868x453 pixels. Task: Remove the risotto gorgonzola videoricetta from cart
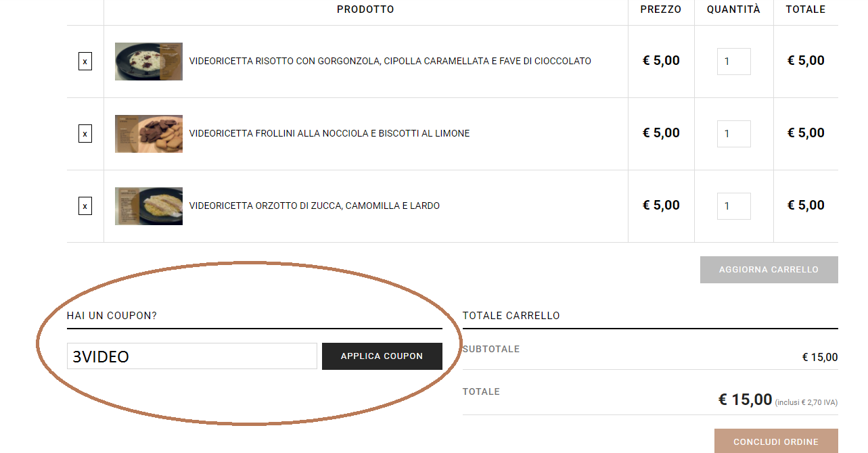[x=85, y=62]
